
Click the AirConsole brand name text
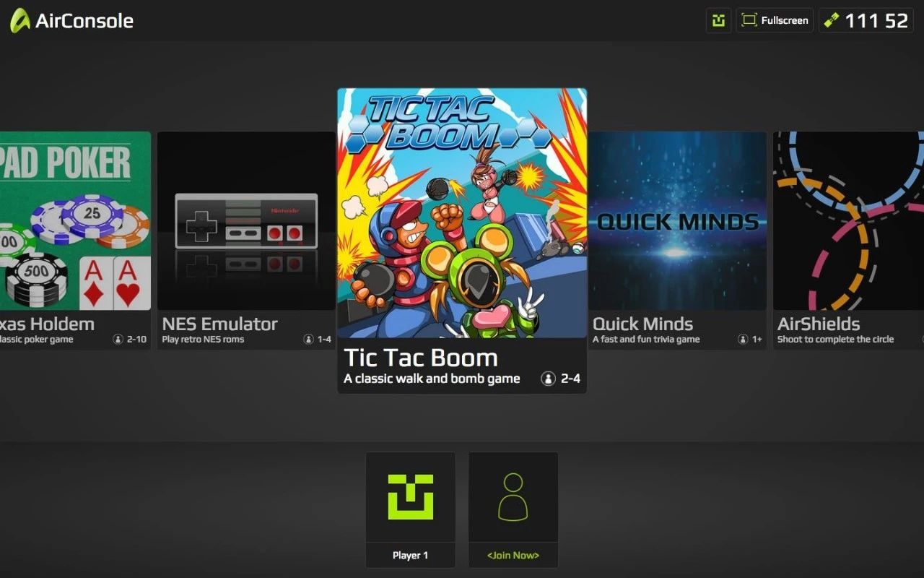coord(84,21)
